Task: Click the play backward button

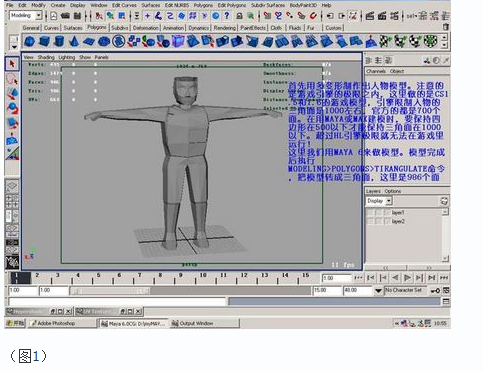Action: [x=395, y=278]
